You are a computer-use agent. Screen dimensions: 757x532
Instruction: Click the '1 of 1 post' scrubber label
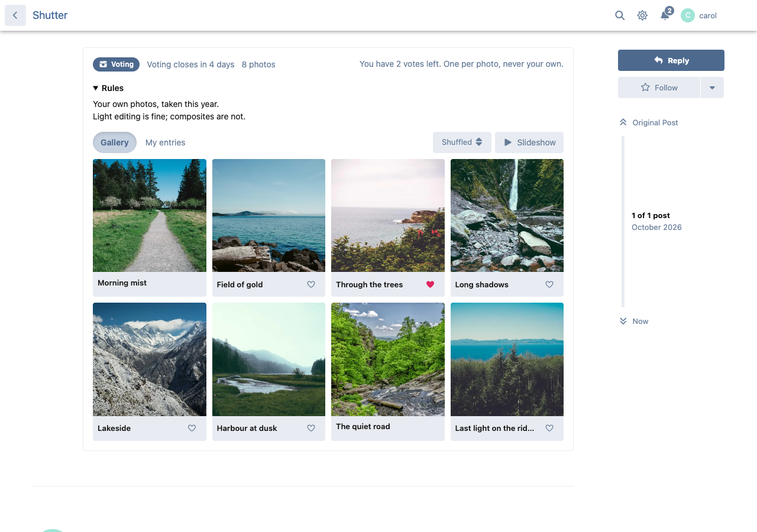click(651, 215)
